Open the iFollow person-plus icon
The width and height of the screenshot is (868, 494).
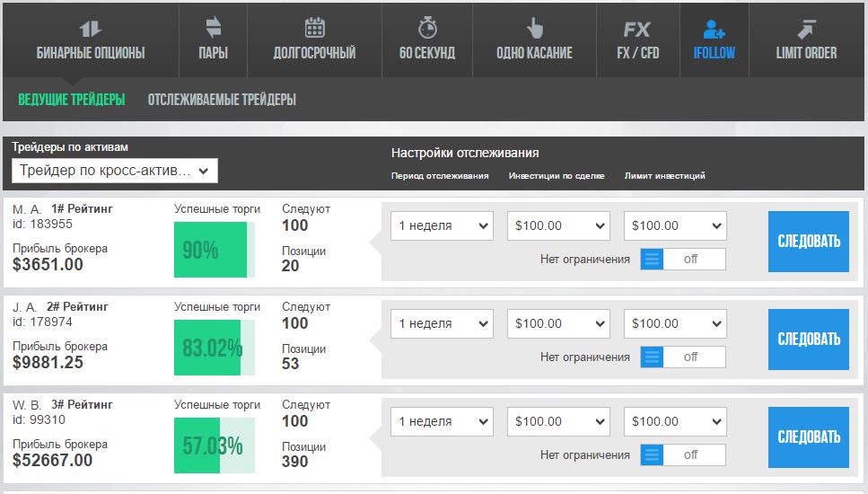tap(715, 29)
